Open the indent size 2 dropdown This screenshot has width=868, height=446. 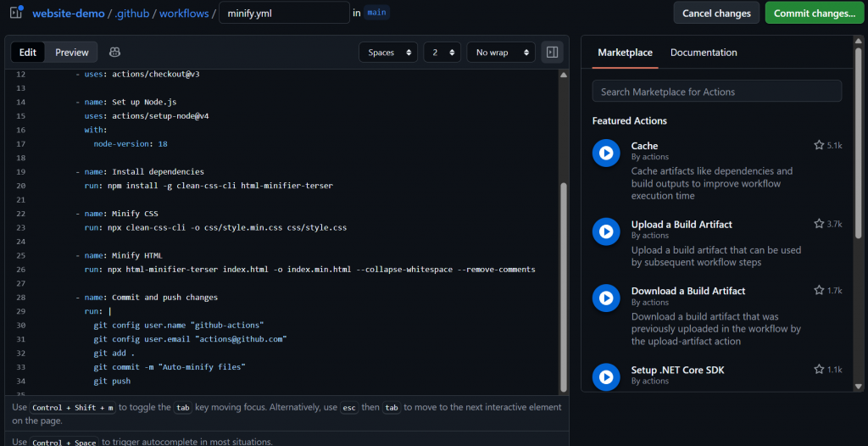pos(442,52)
